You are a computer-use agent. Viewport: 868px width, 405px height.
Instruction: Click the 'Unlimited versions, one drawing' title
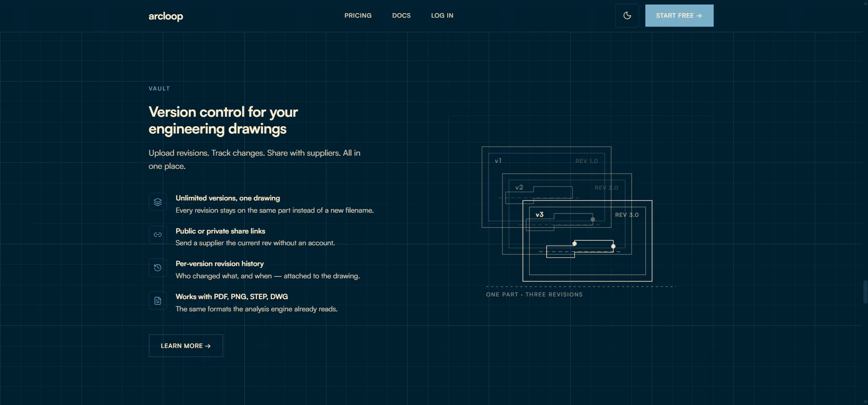[x=228, y=198]
